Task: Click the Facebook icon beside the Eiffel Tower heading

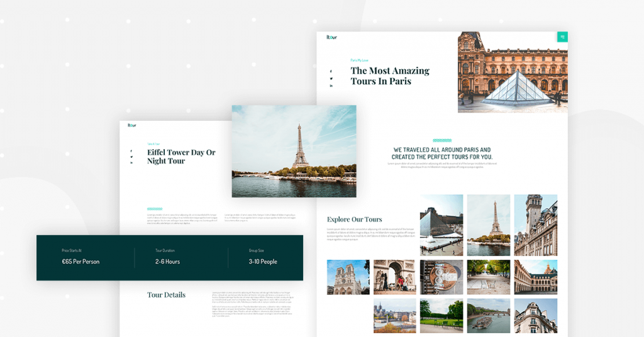Action: point(131,152)
